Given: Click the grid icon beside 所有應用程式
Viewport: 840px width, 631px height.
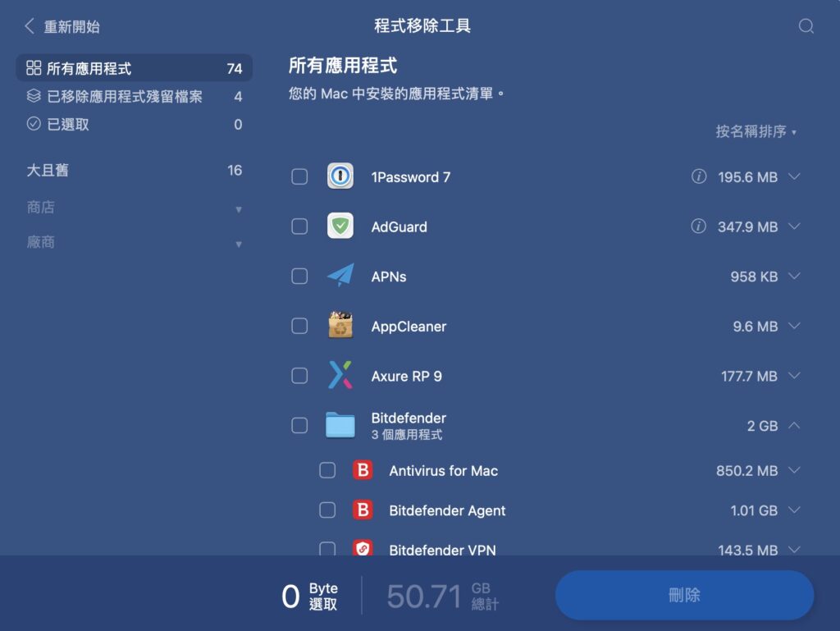Looking at the screenshot, I should click(x=34, y=67).
